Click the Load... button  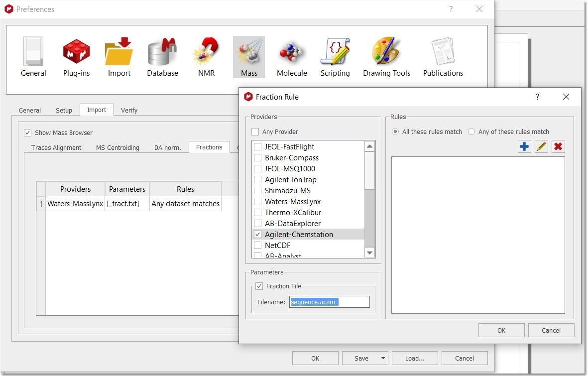(x=415, y=358)
